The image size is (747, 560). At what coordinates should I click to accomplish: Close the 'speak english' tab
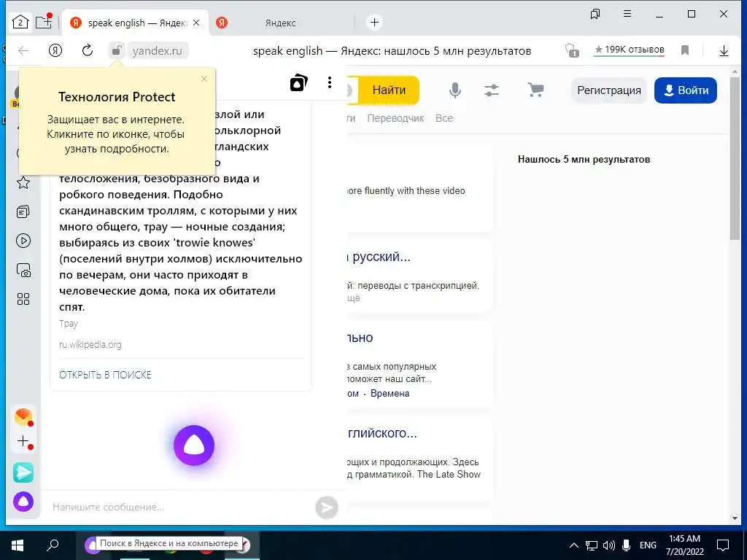pos(197,23)
